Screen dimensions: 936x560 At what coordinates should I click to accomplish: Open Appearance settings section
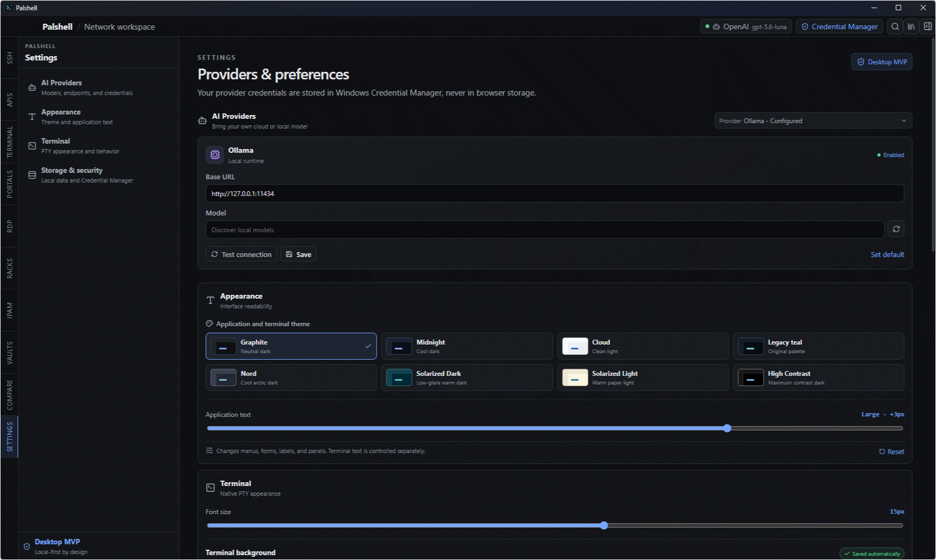(x=98, y=117)
